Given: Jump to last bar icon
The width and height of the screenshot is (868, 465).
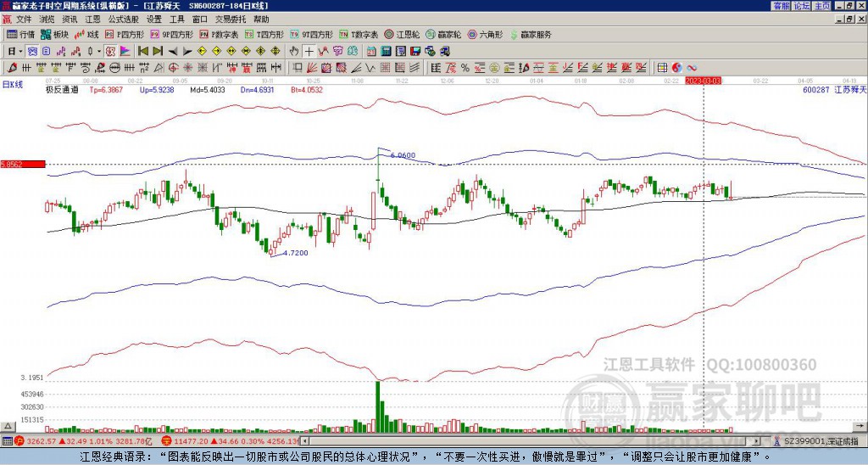Looking at the screenshot, I should (158, 51).
